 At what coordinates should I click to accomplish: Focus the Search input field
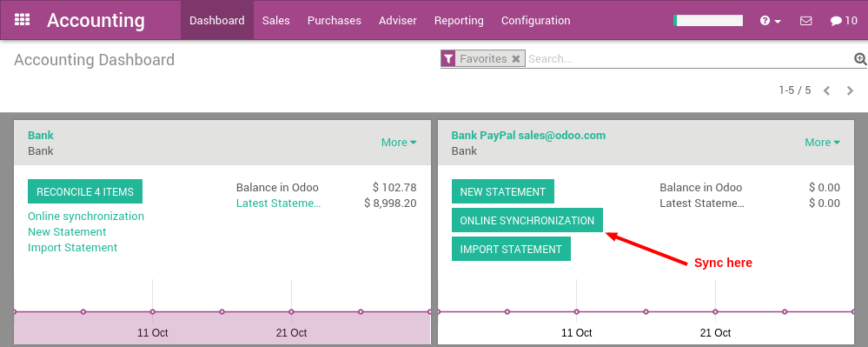pos(689,59)
